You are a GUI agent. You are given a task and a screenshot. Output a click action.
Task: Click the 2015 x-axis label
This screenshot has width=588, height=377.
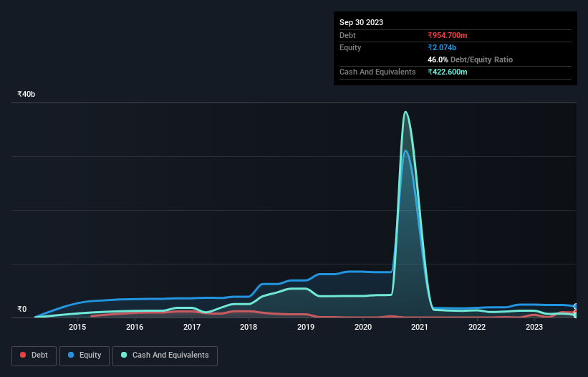tap(77, 327)
